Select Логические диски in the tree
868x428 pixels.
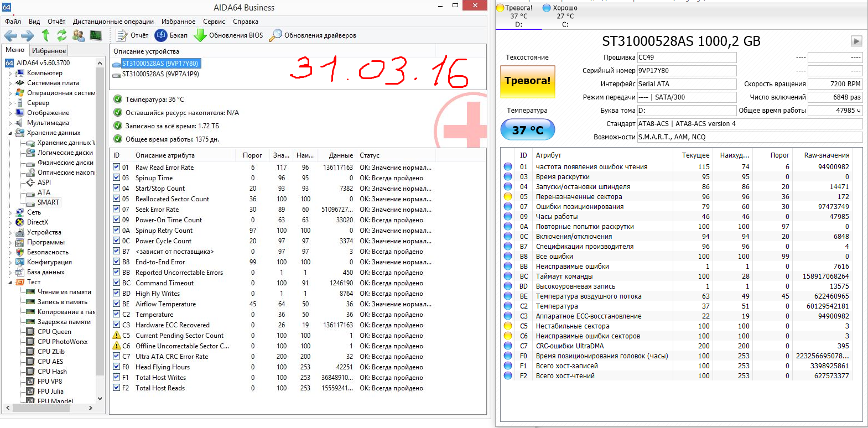tap(65, 153)
